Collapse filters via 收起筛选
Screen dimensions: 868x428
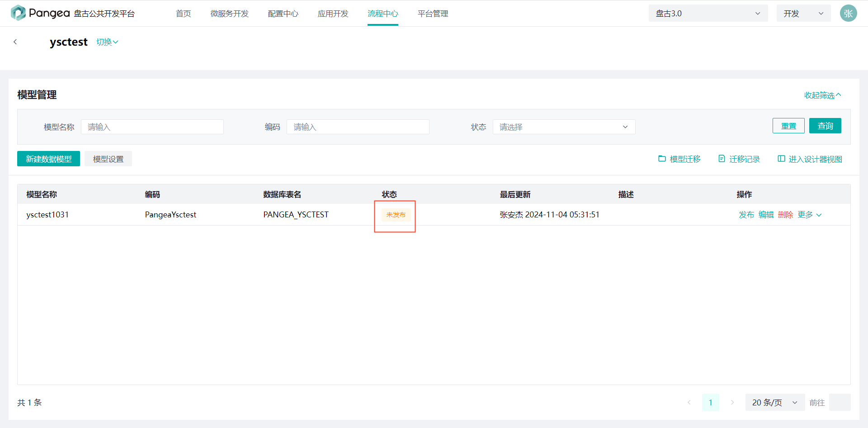(x=822, y=95)
